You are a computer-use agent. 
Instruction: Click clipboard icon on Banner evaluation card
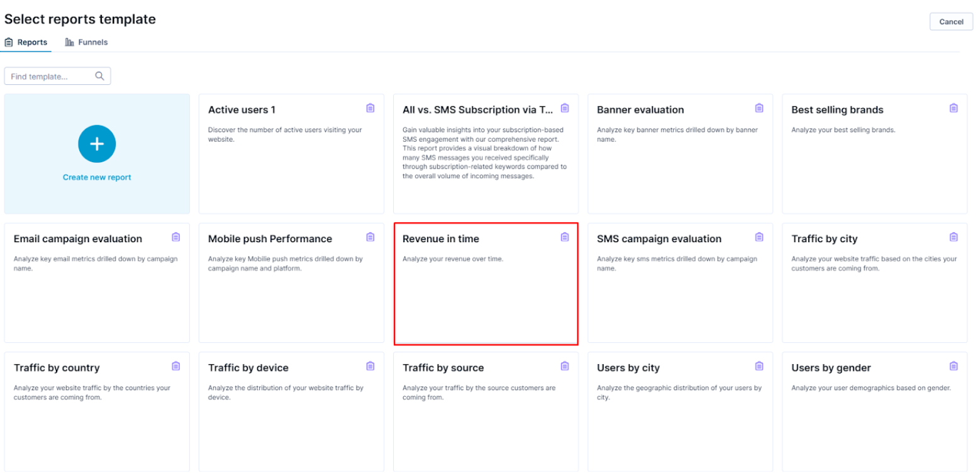pos(759,108)
